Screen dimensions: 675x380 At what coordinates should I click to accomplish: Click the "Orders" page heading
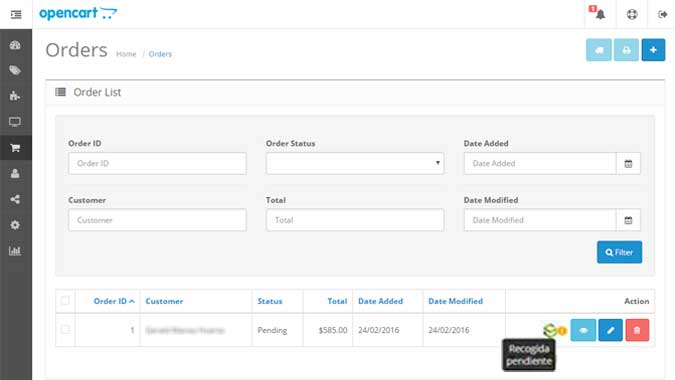click(x=77, y=50)
